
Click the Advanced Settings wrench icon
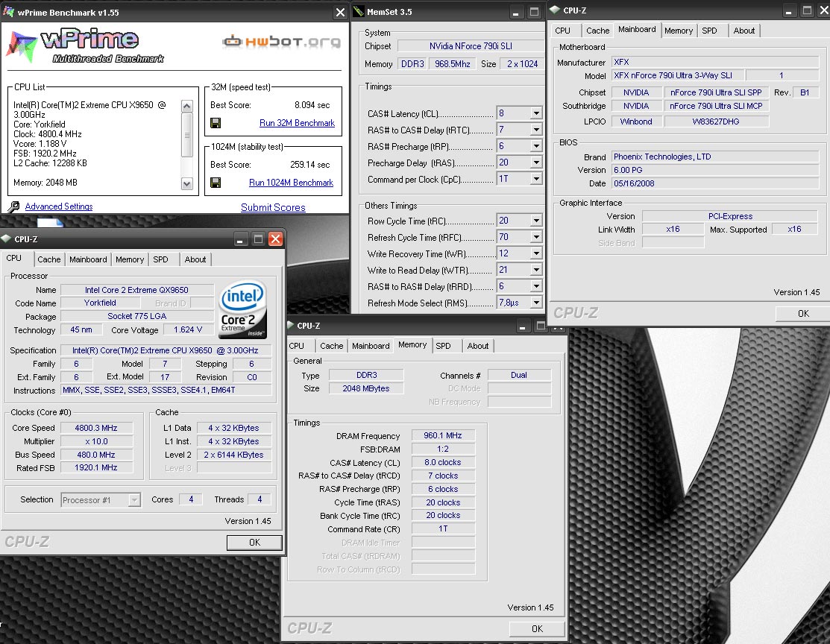coord(13,206)
